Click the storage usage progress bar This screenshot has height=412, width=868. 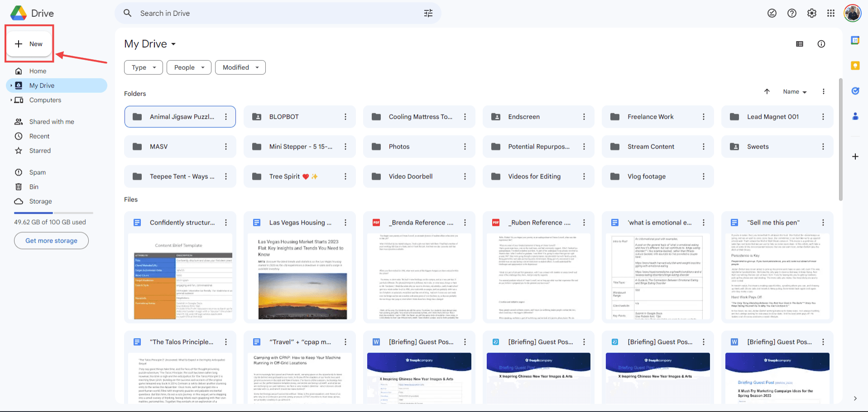click(53, 213)
